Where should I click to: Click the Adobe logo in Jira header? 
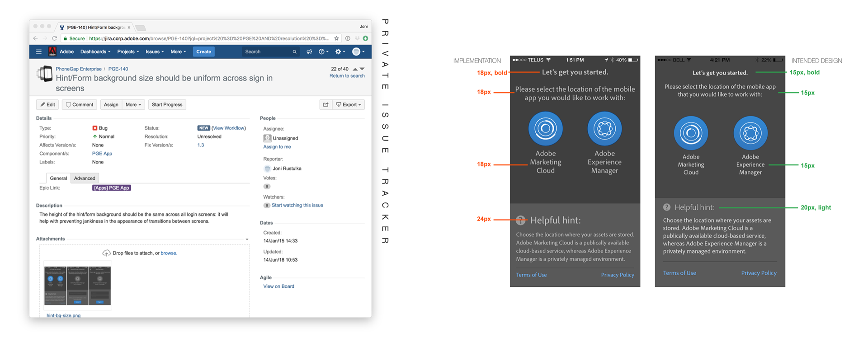coord(52,52)
